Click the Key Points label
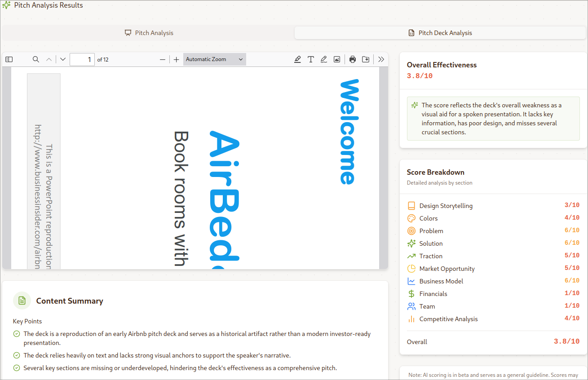This screenshot has width=588, height=380. click(27, 321)
